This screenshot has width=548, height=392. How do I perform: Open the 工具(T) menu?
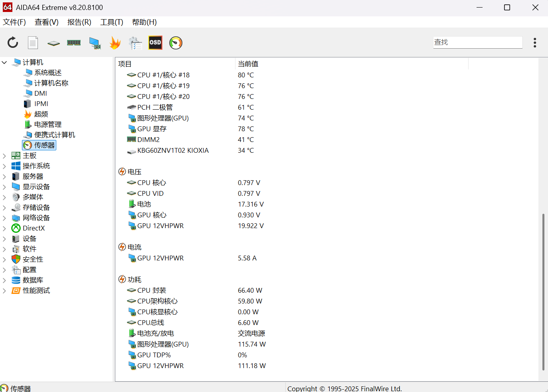111,22
